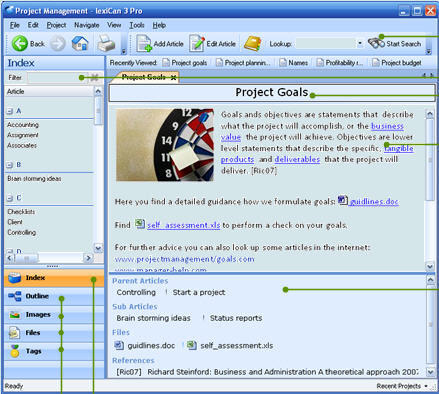Image resolution: width=439 pixels, height=394 pixels.
Task: Start Search with binoculars icon
Action: (376, 43)
